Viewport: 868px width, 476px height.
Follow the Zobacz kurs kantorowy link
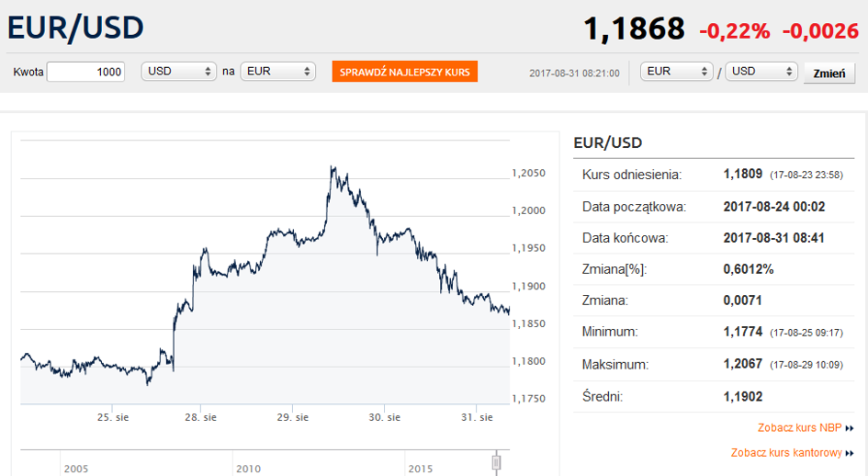point(786,453)
